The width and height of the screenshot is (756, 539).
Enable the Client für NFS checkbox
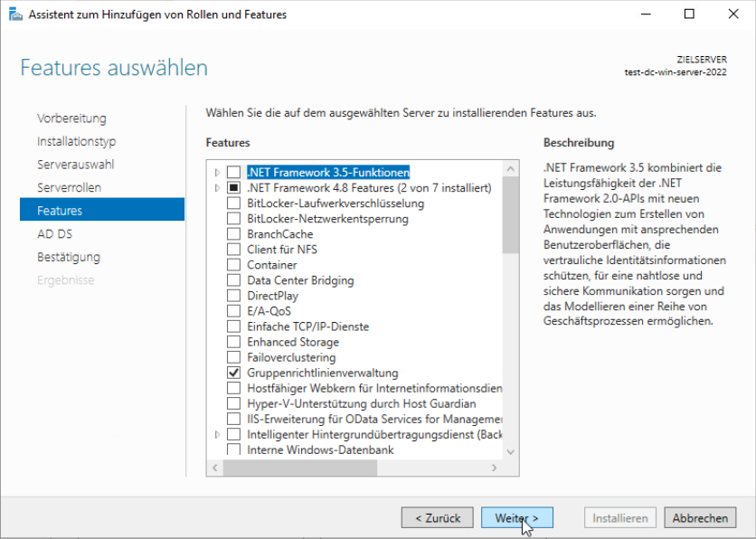click(x=234, y=250)
